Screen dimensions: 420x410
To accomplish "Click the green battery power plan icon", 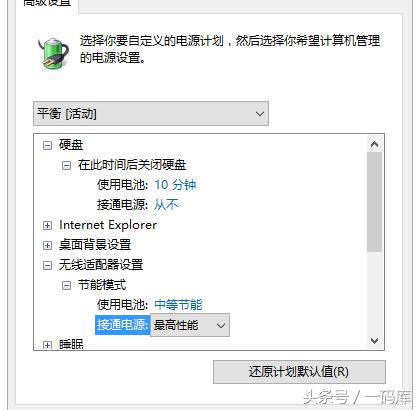I will coord(53,53).
